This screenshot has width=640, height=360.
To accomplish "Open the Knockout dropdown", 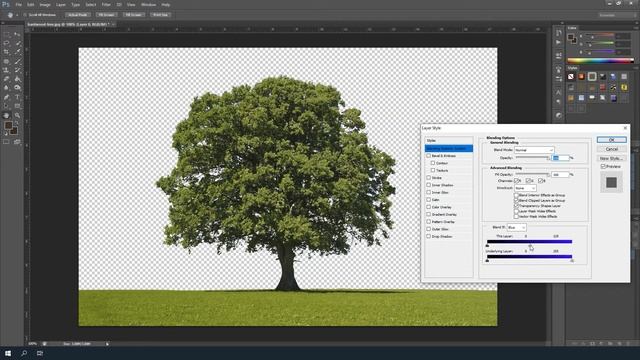I will coord(525,188).
